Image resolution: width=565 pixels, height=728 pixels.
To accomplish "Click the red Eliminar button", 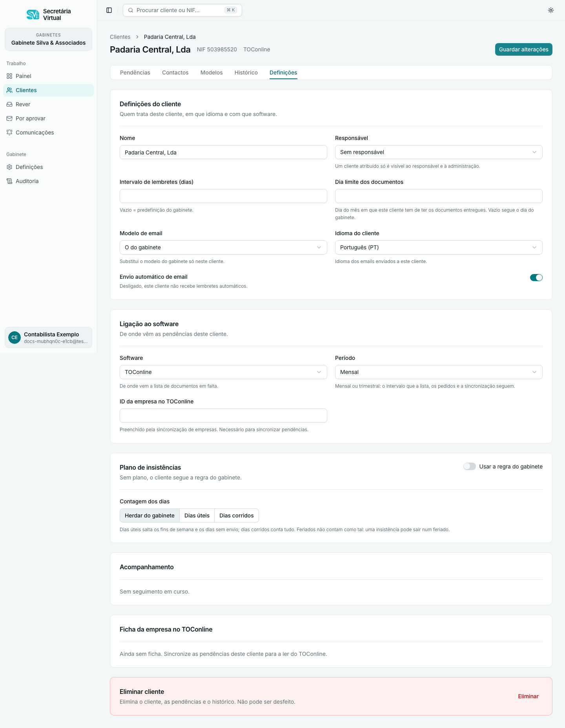I will [528, 696].
